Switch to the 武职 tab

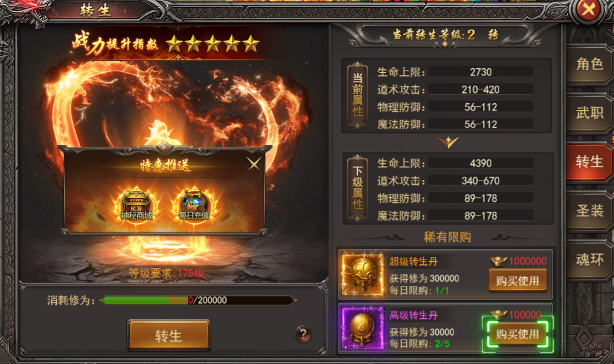589,113
